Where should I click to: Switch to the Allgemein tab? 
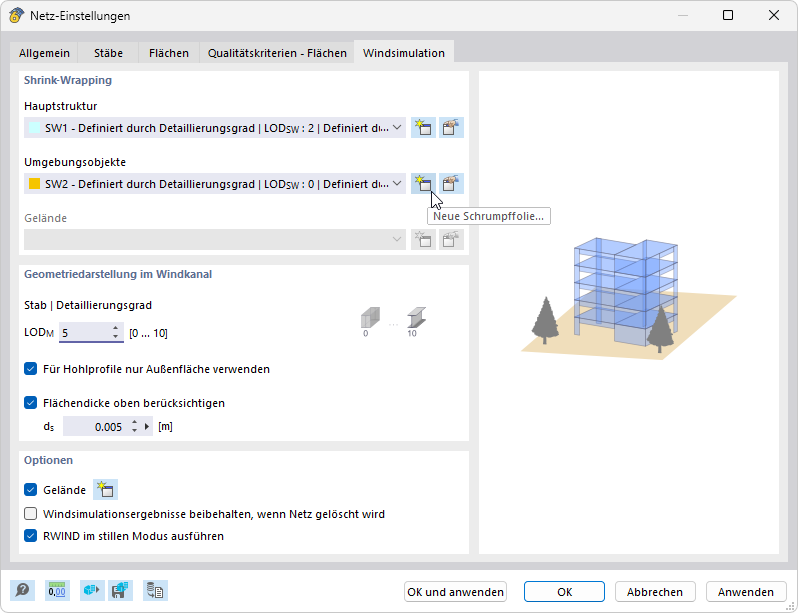44,53
